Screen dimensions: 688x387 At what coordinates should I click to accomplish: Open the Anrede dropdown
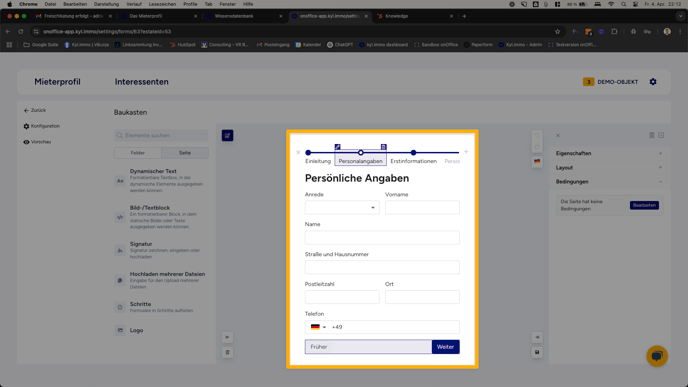(x=342, y=208)
